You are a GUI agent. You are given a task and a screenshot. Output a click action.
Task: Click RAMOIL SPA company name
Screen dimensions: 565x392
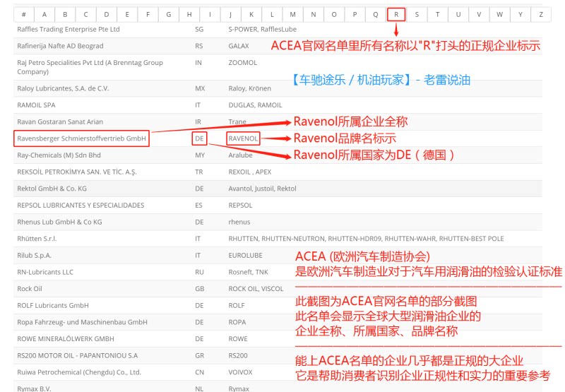click(x=36, y=105)
